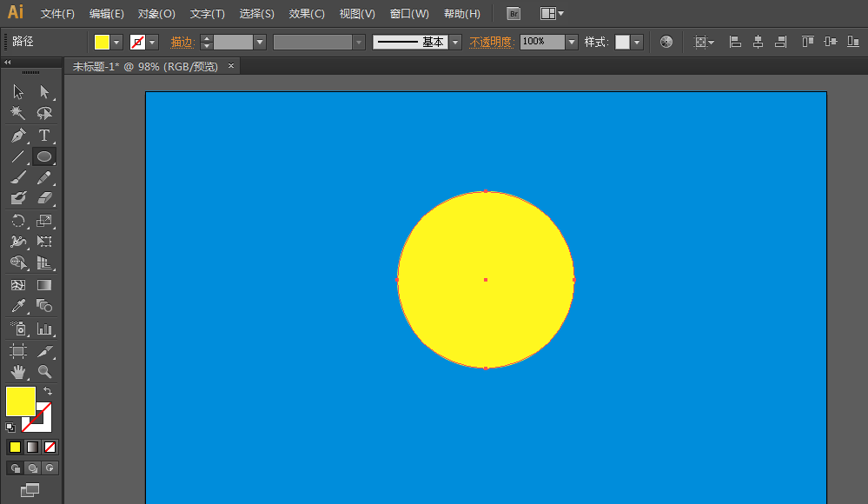Select the Type tool

point(44,136)
